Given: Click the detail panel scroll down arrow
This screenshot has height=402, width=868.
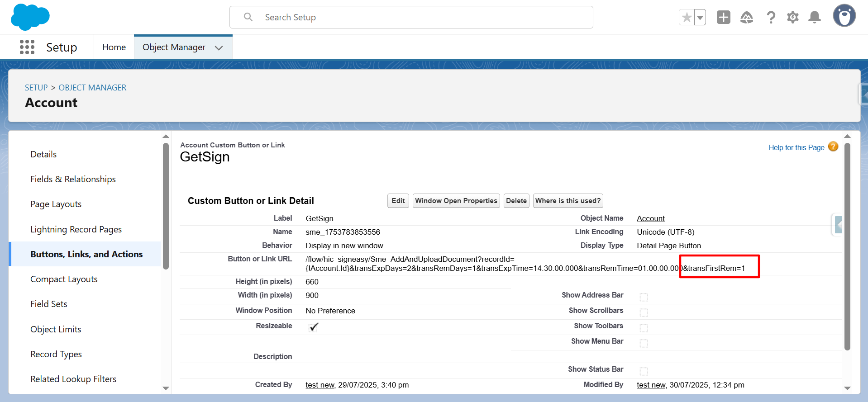Looking at the screenshot, I should pyautogui.click(x=847, y=388).
